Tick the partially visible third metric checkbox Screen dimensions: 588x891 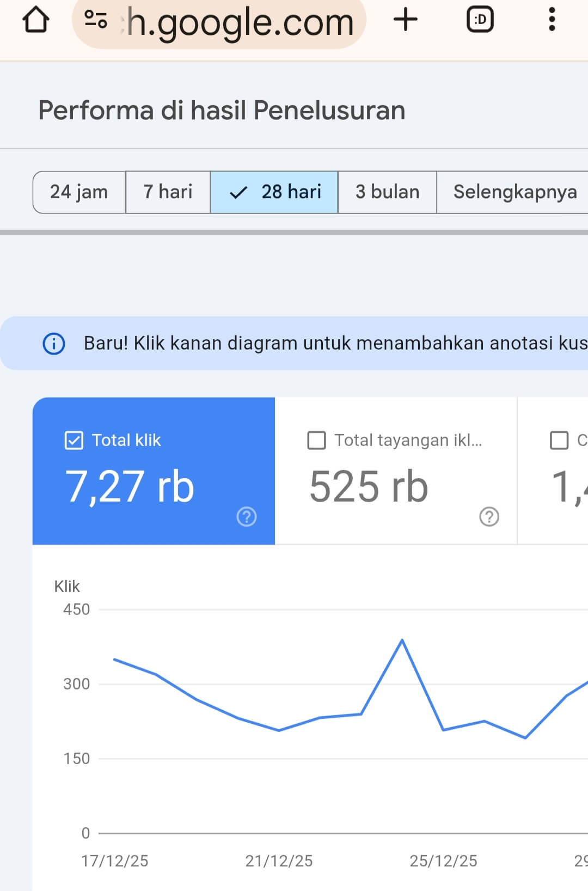point(559,440)
